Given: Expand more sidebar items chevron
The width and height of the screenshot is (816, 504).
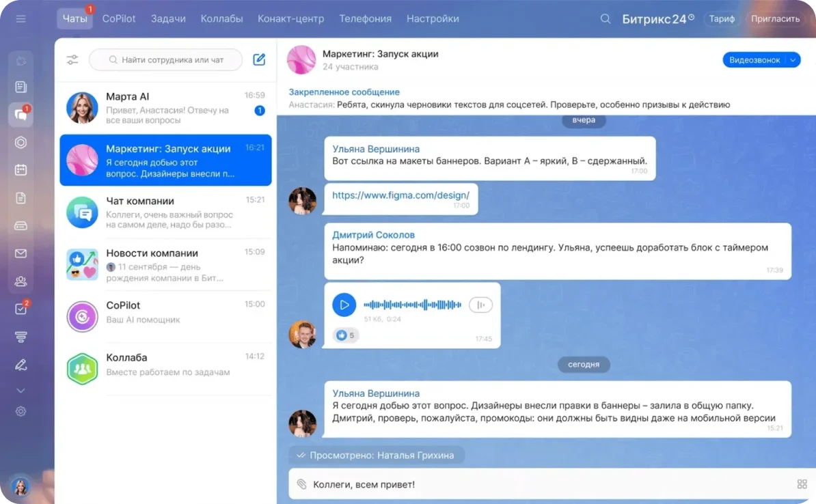Looking at the screenshot, I should point(21,391).
